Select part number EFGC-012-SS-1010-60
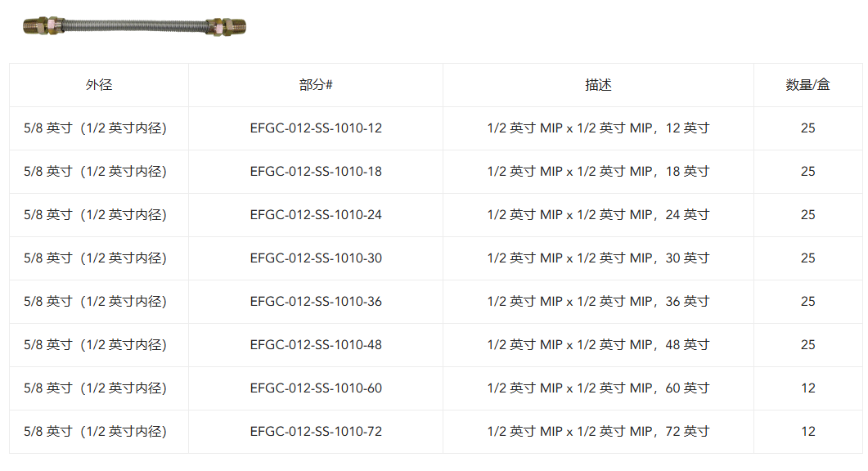 316,388
